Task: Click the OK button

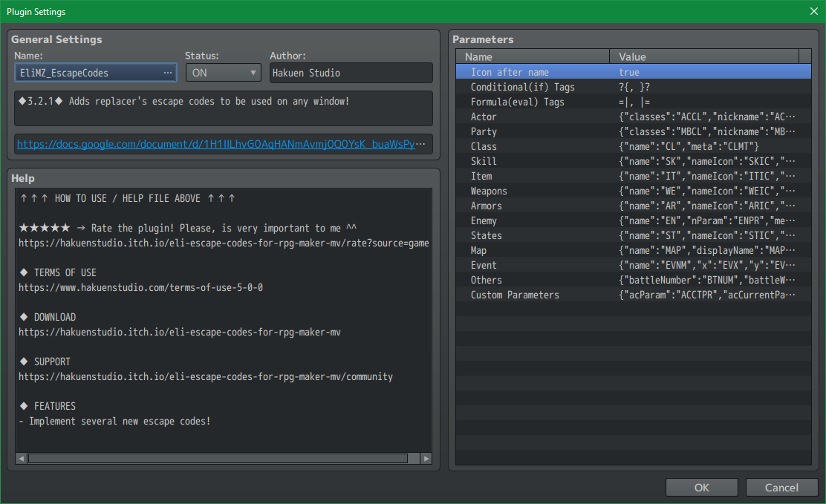Action: point(701,488)
